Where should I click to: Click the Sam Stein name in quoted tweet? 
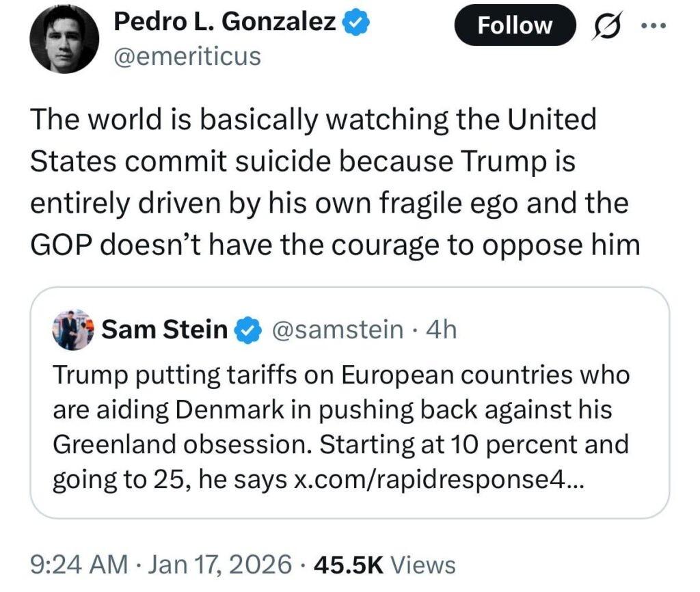coord(164,330)
